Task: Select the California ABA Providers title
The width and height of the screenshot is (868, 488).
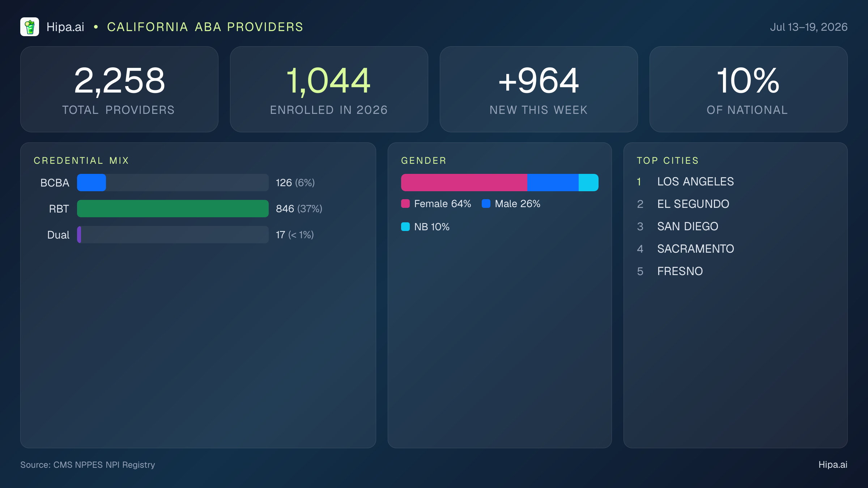Action: 205,27
